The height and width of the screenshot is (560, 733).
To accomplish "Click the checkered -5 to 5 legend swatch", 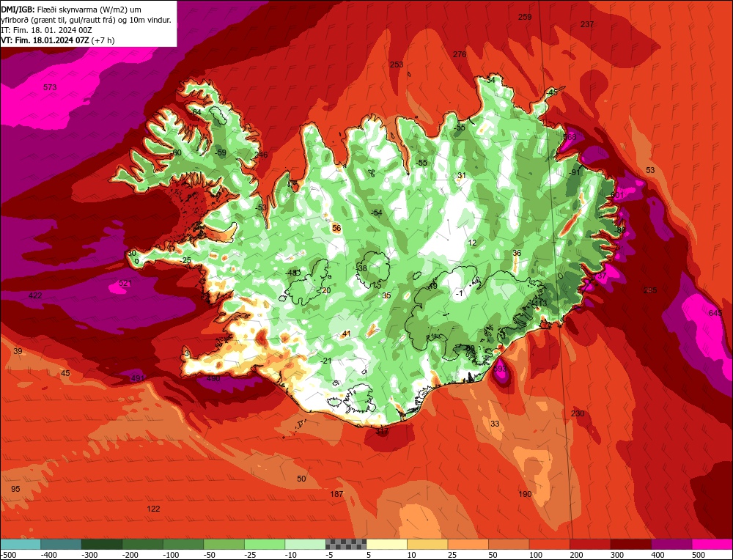I will pyautogui.click(x=346, y=544).
